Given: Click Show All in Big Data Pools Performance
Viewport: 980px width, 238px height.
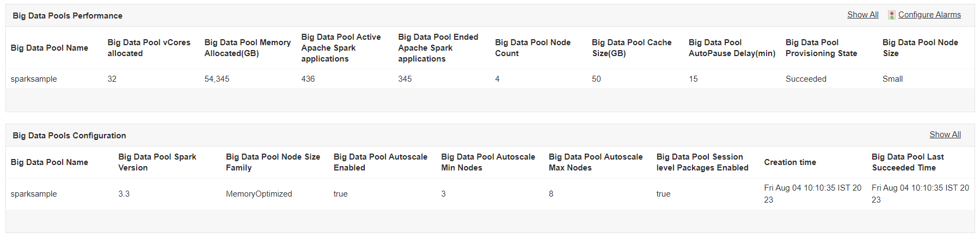Looking at the screenshot, I should [x=862, y=15].
